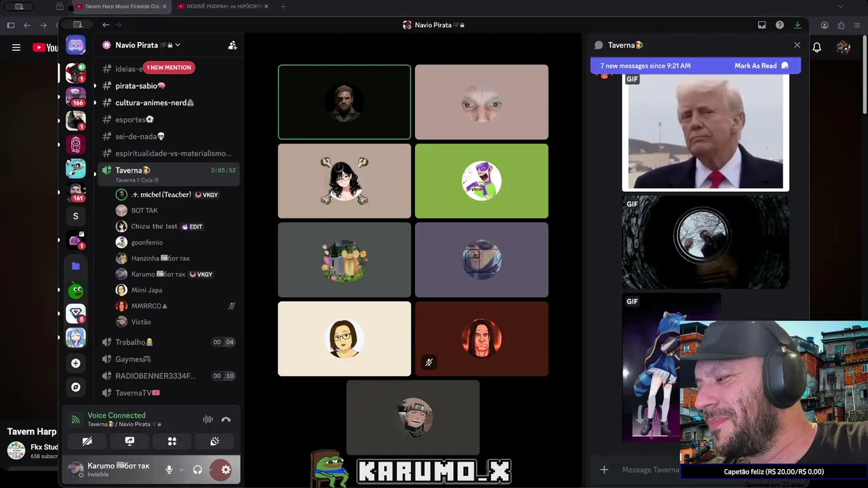Open the soundboard in voice panel
Image resolution: width=868 pixels, height=488 pixels.
click(x=214, y=441)
